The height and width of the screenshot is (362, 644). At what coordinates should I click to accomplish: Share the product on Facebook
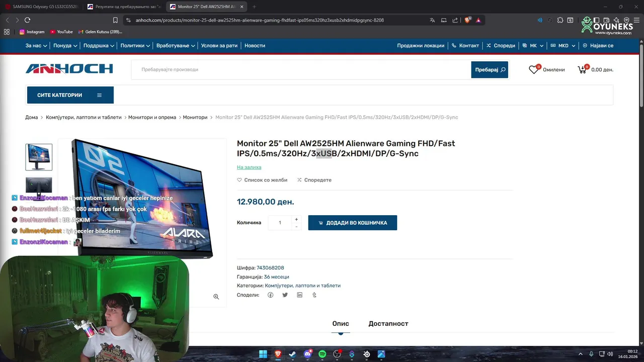click(270, 295)
